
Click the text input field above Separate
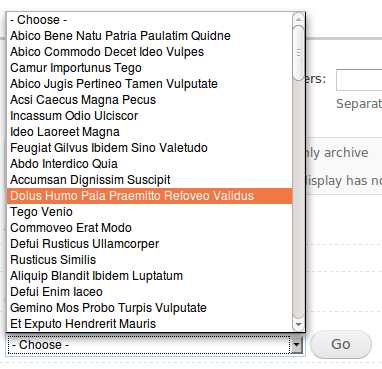point(359,80)
